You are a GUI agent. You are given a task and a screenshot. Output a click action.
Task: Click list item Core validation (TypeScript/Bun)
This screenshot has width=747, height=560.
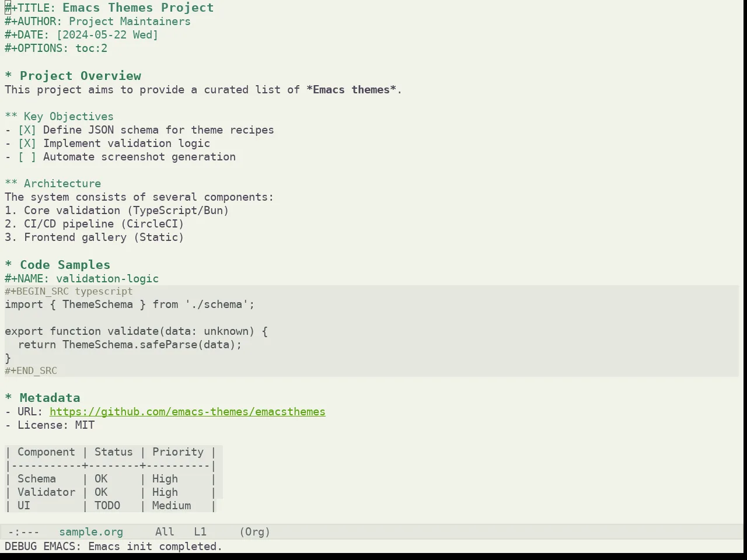[x=117, y=211]
